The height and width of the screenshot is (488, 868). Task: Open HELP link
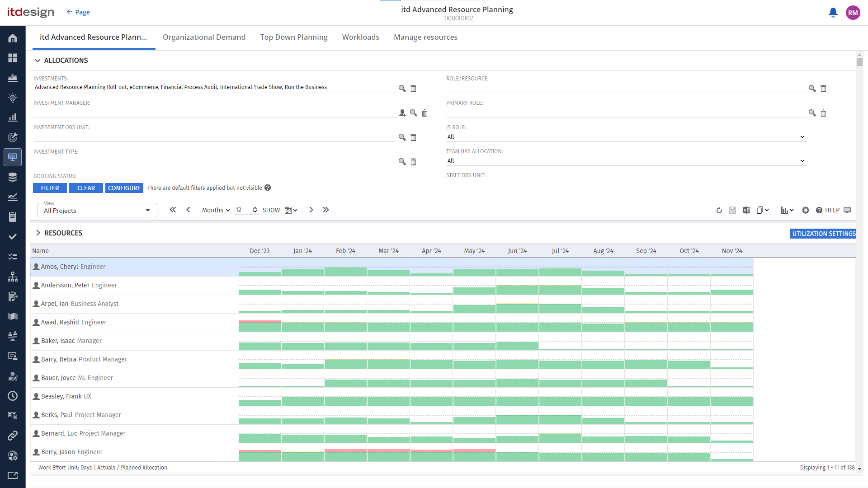tap(828, 210)
